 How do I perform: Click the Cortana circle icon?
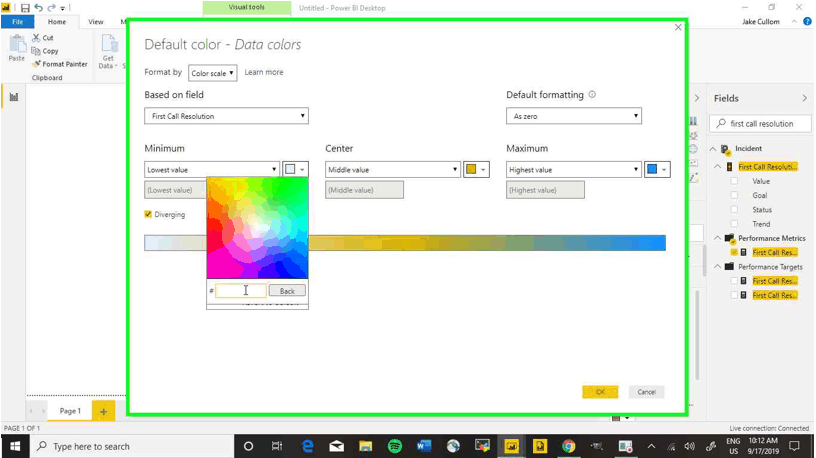(248, 446)
